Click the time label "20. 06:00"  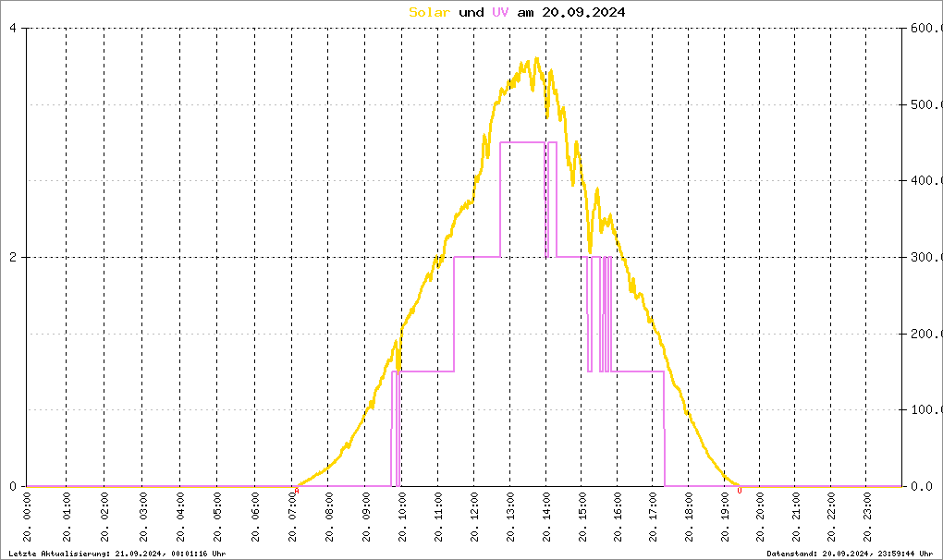coord(255,517)
